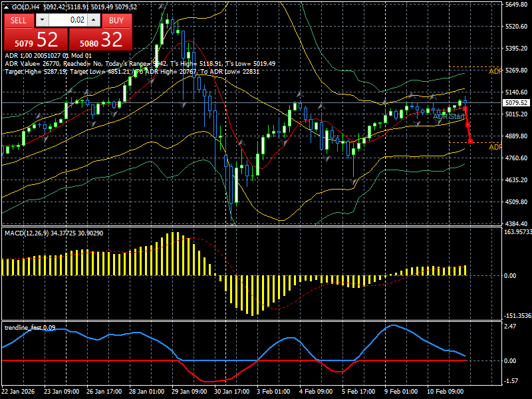The width and height of the screenshot is (532, 399).
Task: Click the 0.00 value on MACD scale
Action: [510, 276]
